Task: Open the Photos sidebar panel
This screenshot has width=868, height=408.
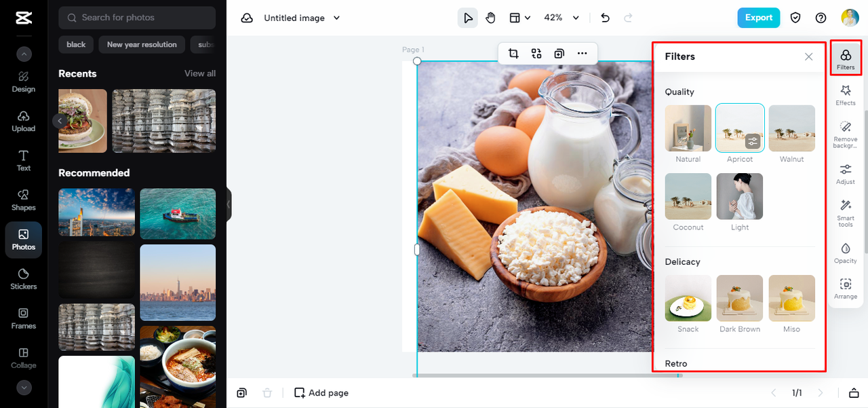Action: point(24,240)
